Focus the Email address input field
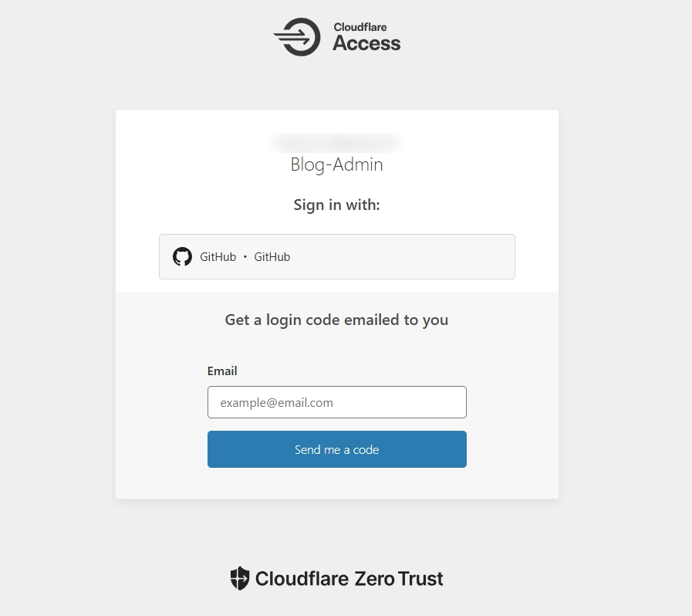 [x=336, y=402]
